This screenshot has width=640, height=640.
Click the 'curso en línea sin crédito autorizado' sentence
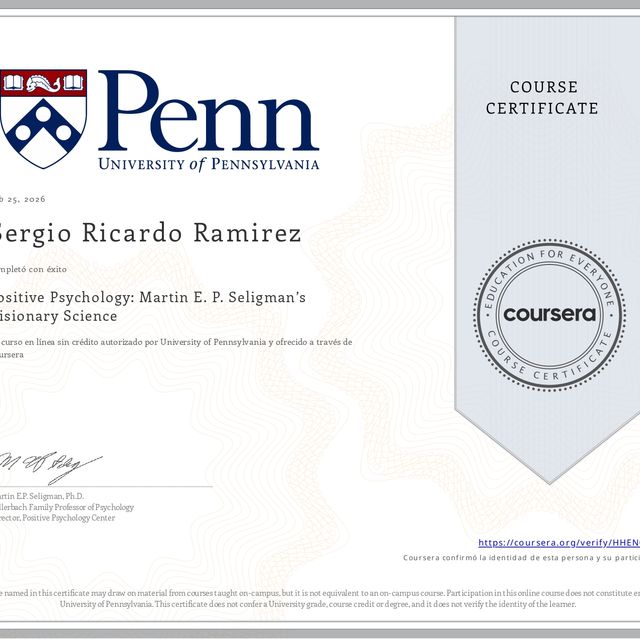point(176,348)
